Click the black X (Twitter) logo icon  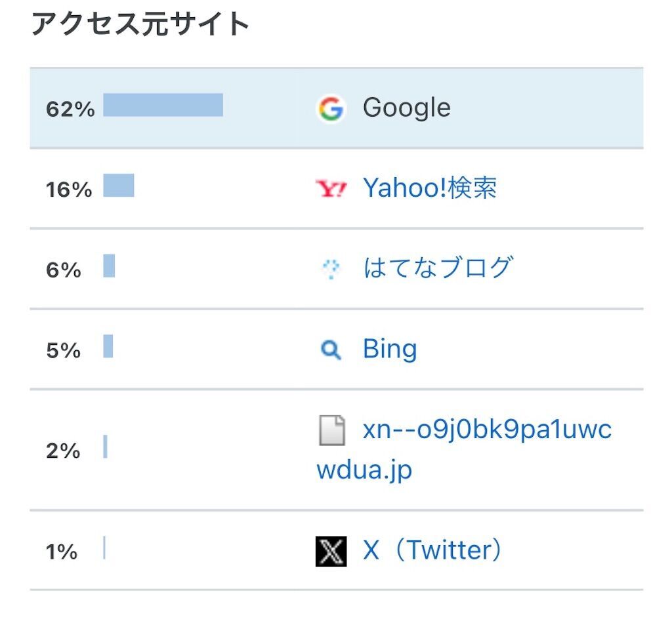coord(331,551)
